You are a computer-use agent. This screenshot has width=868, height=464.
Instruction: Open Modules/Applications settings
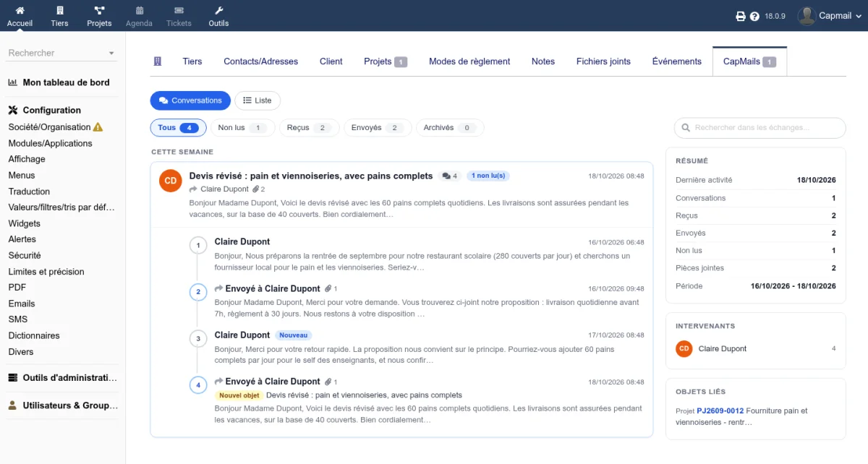click(50, 143)
